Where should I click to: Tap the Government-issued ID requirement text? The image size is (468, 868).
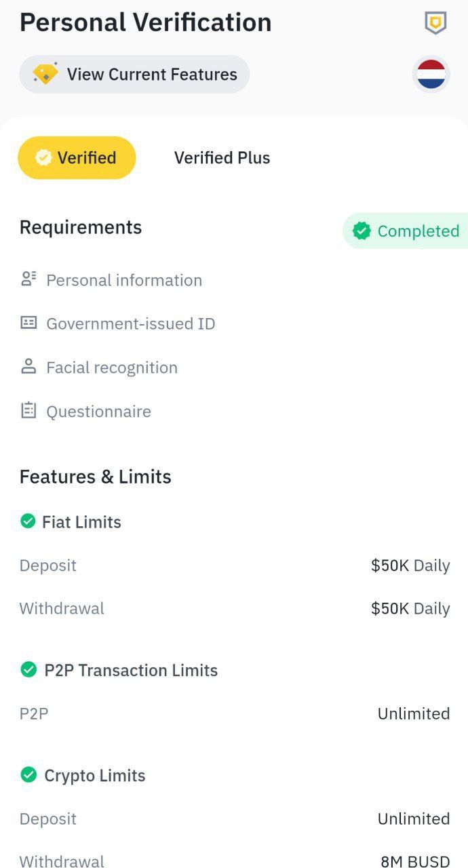[x=130, y=323]
